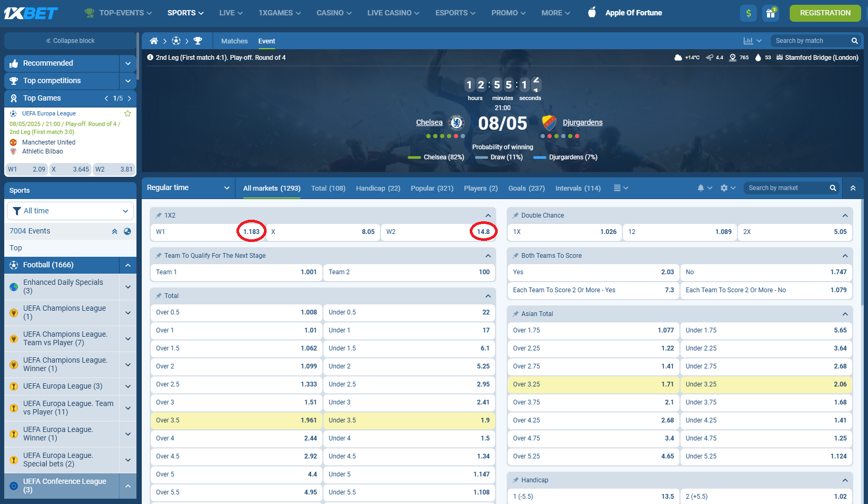
Task: Click the double-up arrow beside 7004 Events
Action: tap(114, 231)
